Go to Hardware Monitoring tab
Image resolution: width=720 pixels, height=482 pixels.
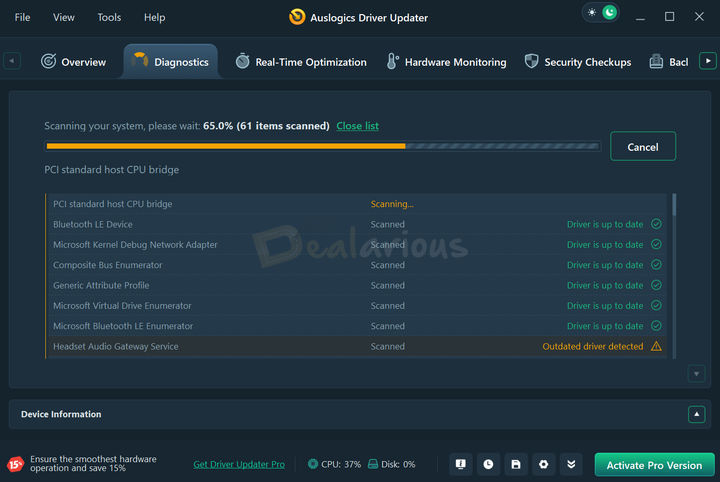447,62
